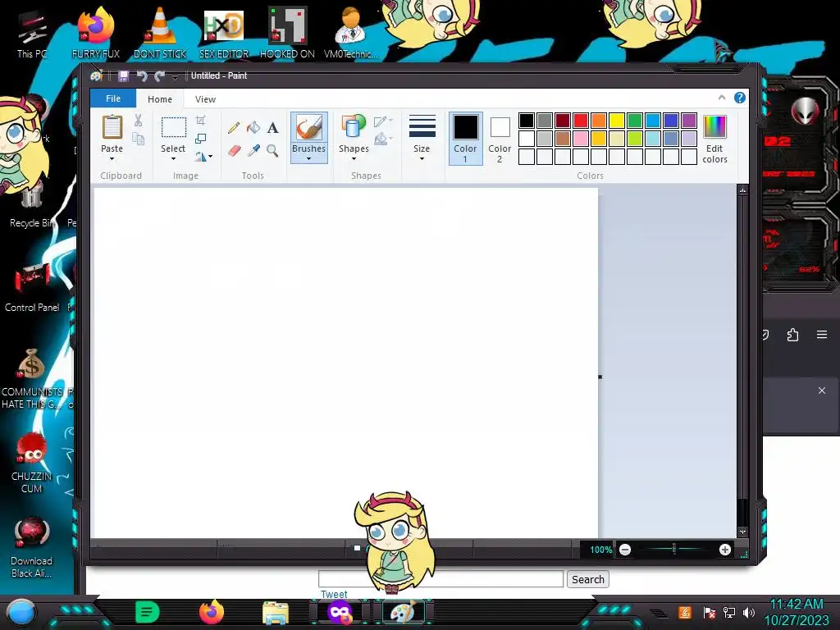Viewport: 840px width, 630px height.
Task: Open the DONT STICK VLC desktop icon
Action: (x=160, y=32)
